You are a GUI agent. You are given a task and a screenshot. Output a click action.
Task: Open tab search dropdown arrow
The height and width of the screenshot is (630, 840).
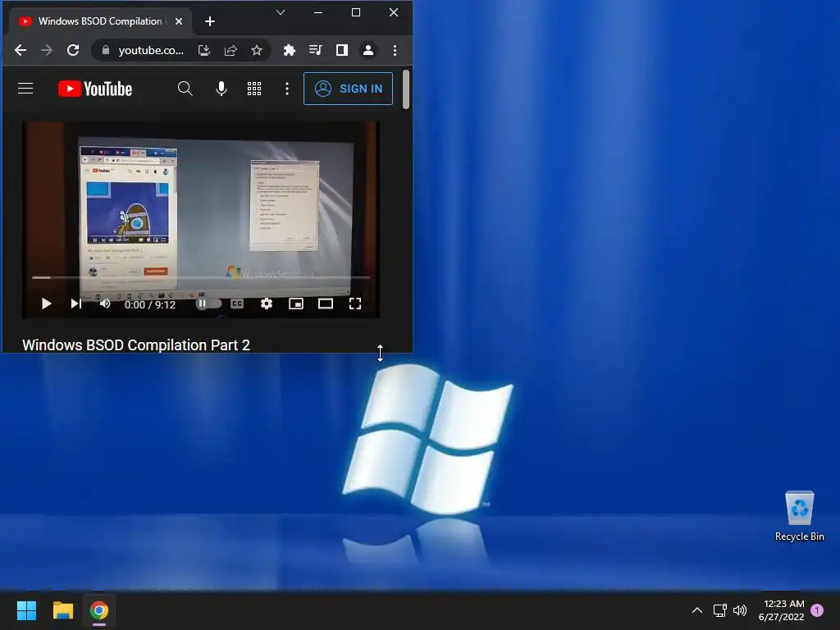point(281,12)
